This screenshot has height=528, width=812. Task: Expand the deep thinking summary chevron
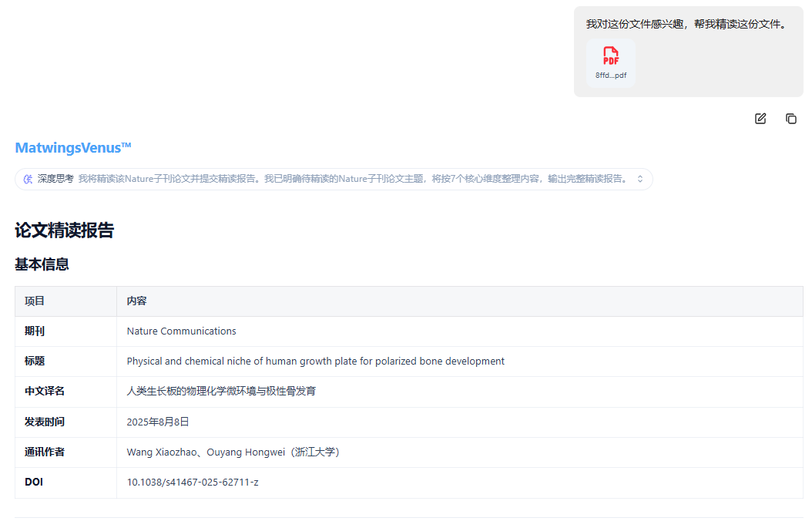coord(640,179)
